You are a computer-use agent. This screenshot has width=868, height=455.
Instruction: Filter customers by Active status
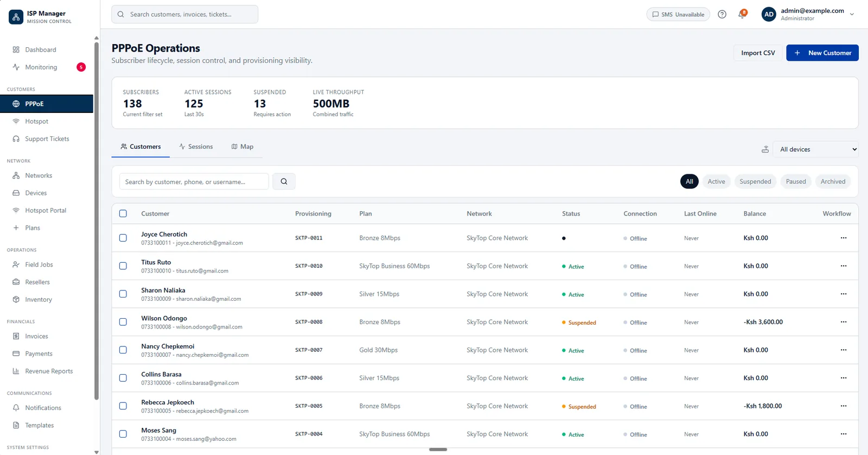click(716, 181)
